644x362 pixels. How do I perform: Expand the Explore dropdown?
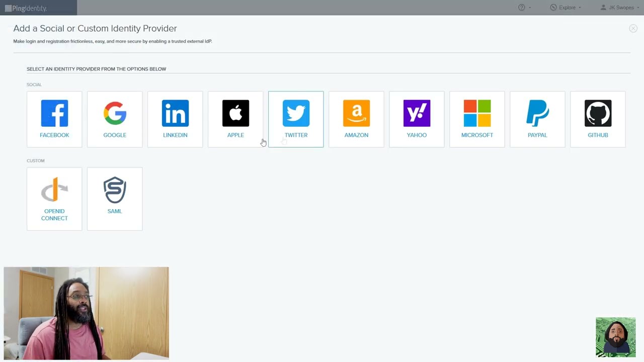[x=566, y=8]
